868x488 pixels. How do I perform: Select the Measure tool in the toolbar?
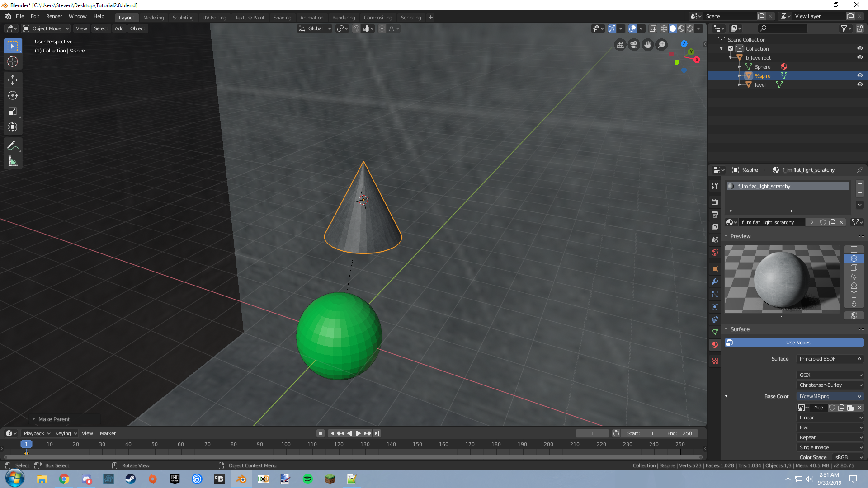[13, 160]
